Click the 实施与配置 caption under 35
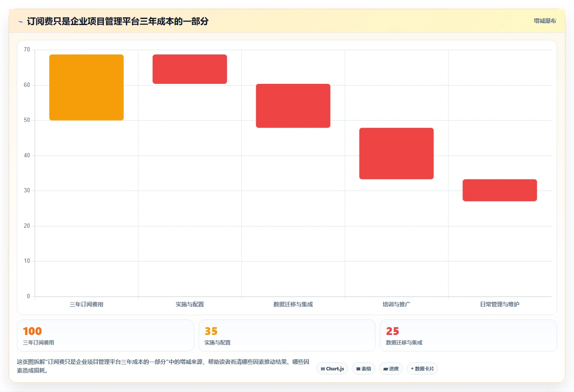The width and height of the screenshot is (574, 392). click(x=218, y=343)
